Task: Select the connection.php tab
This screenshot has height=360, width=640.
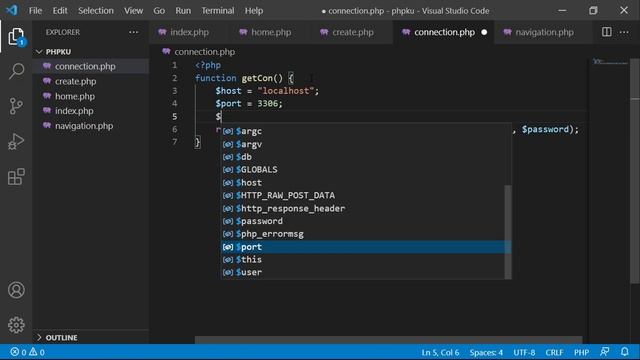Action: tap(444, 32)
